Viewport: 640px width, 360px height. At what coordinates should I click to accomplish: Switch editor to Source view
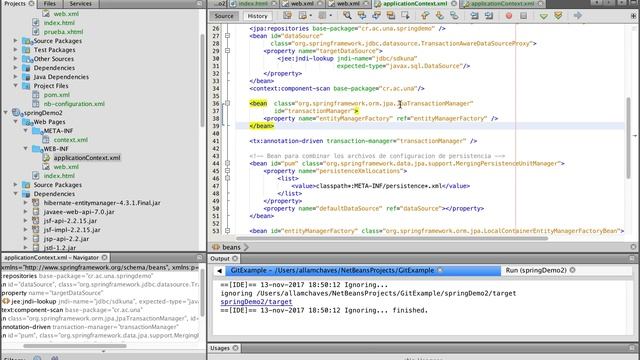click(x=224, y=16)
